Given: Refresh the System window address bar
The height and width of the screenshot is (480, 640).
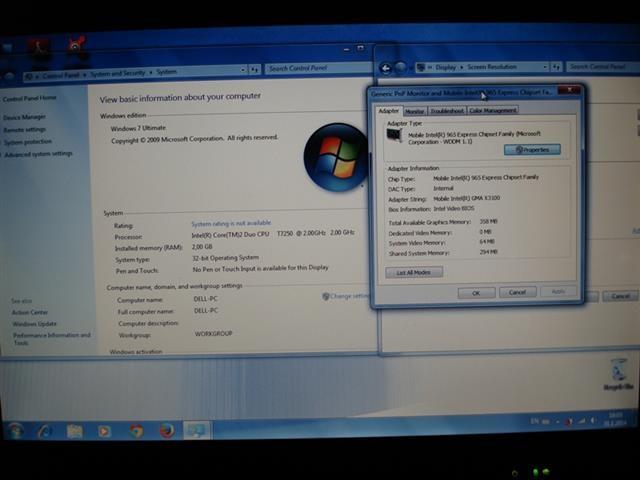Looking at the screenshot, I should pyautogui.click(x=254, y=69).
